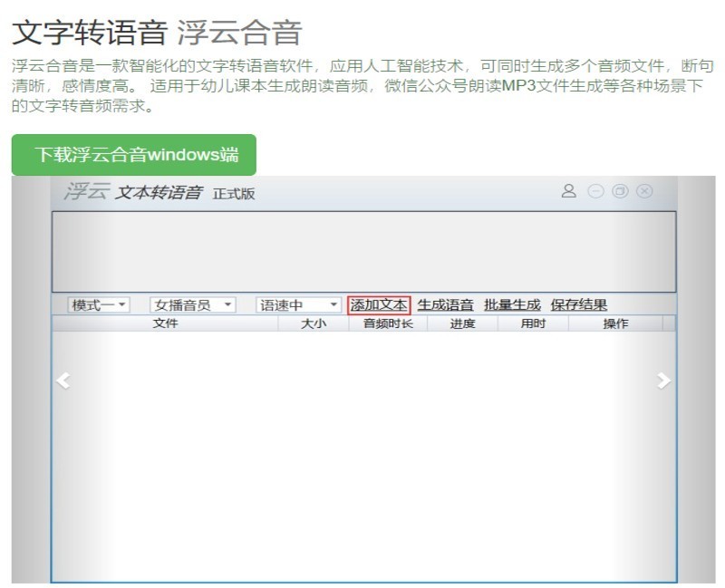Click the user account icon
Screen dimensions: 725x588
tap(569, 191)
